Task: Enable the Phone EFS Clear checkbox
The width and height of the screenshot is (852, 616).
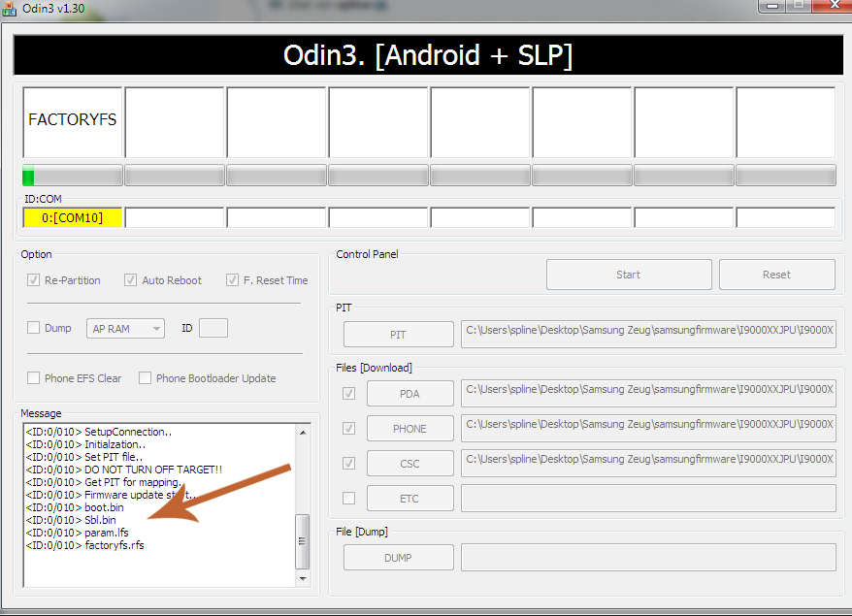Action: pos(34,378)
